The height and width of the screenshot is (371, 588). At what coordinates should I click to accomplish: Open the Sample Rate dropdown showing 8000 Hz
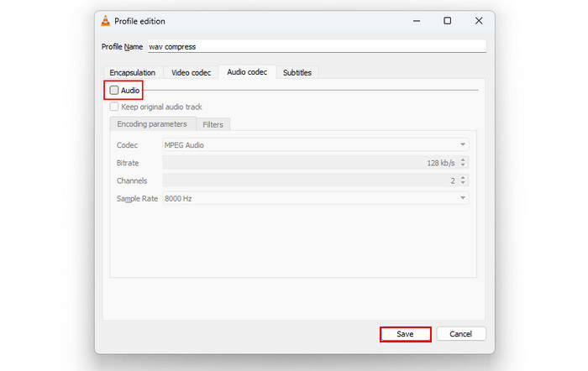[x=315, y=198]
